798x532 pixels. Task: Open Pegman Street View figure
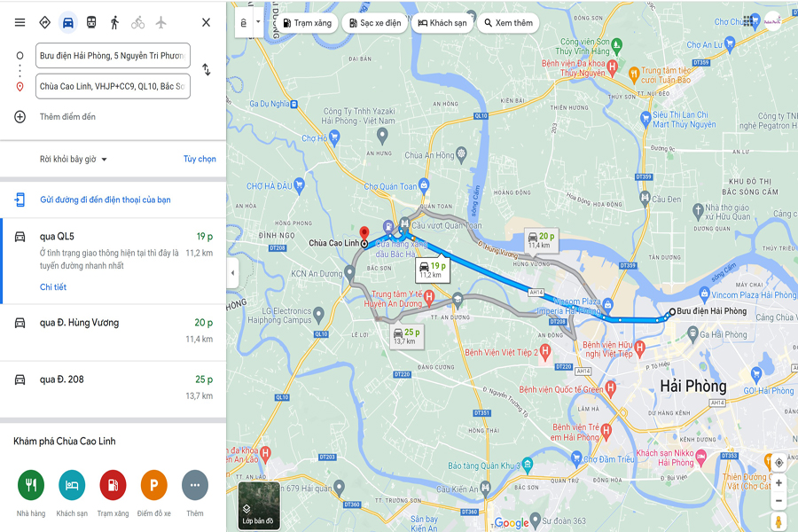[x=778, y=522]
